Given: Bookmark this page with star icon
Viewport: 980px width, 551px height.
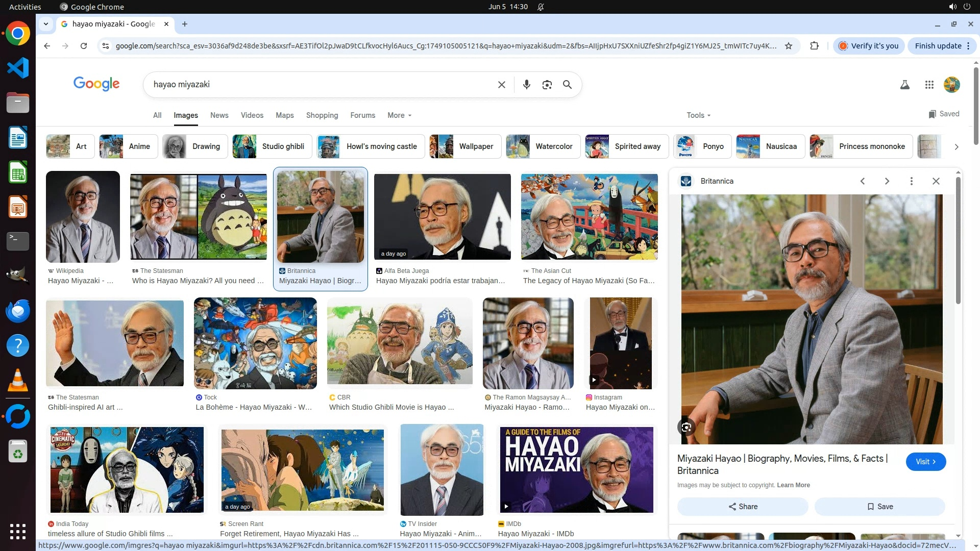Looking at the screenshot, I should point(788,46).
